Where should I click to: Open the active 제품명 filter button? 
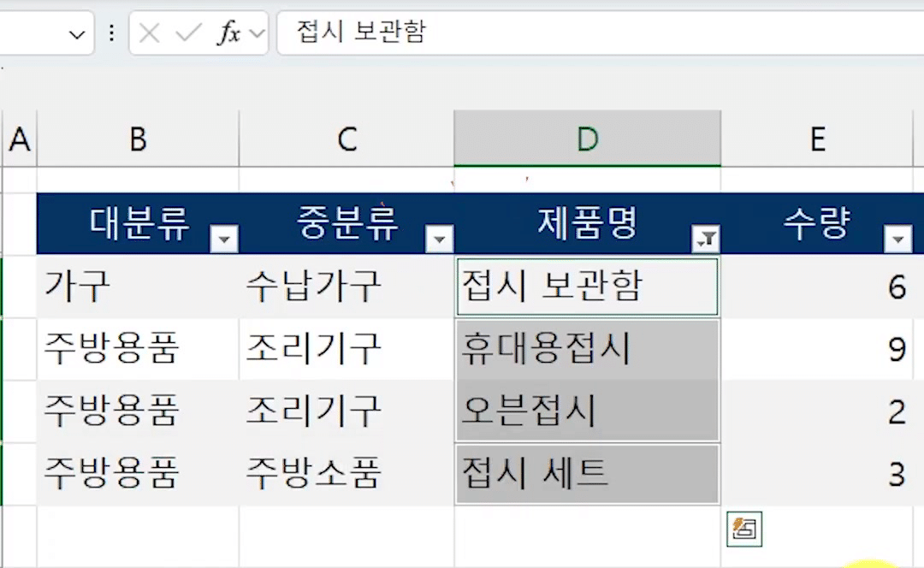click(x=706, y=240)
